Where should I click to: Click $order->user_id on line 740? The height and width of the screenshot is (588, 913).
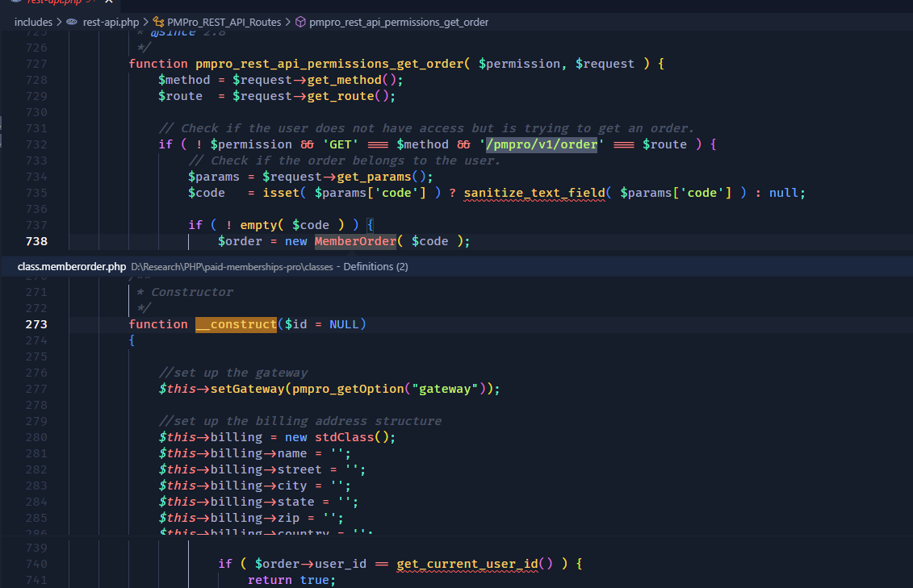(310, 564)
